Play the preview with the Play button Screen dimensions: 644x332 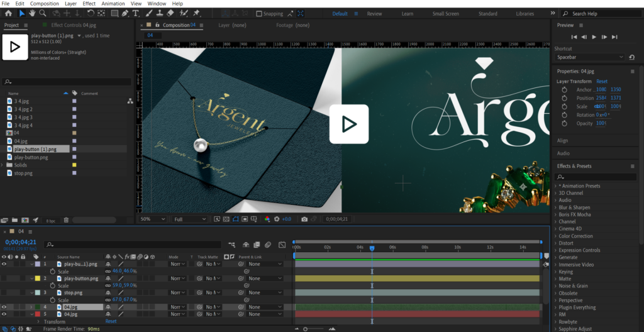pos(594,37)
